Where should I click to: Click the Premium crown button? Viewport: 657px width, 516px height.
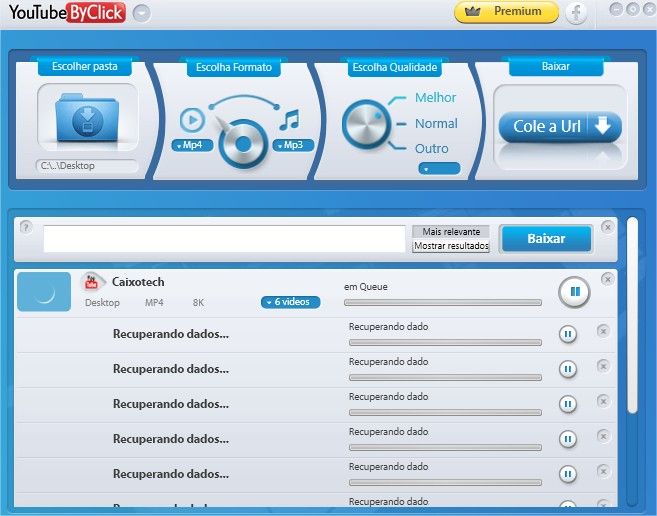506,11
